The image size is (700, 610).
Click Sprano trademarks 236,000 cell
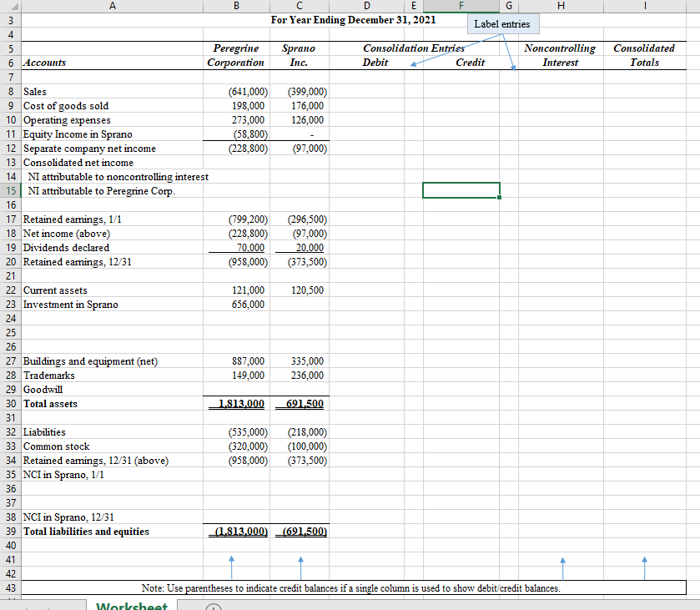[308, 376]
